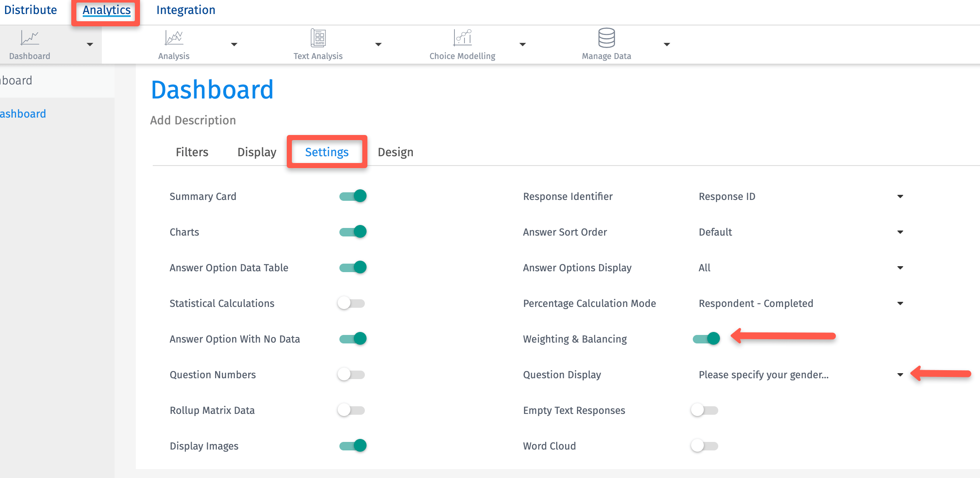980x478 pixels.
Task: Click the Text Analysis document icon
Action: [318, 38]
